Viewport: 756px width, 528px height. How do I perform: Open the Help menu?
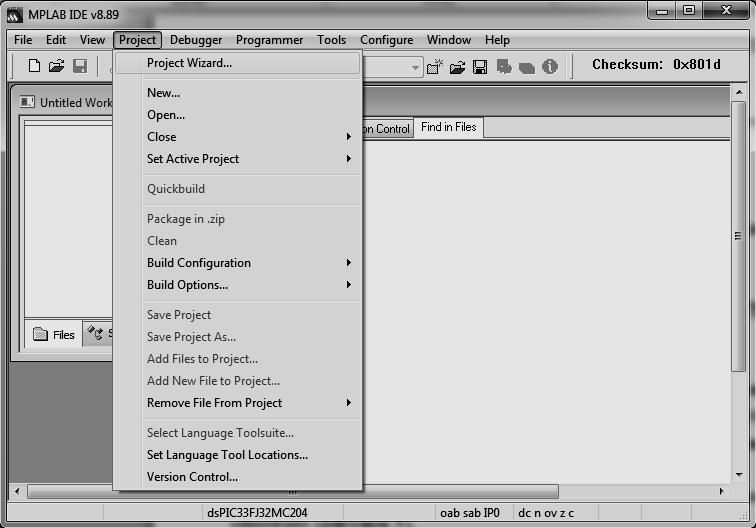pos(497,40)
